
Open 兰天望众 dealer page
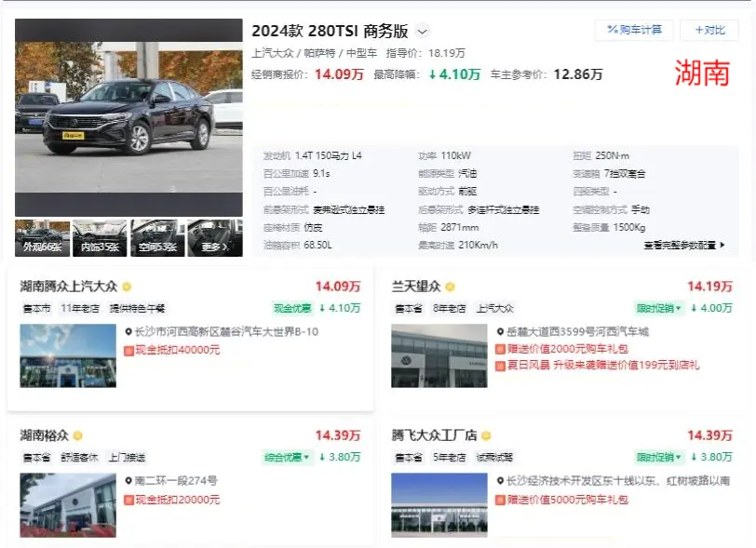click(416, 287)
